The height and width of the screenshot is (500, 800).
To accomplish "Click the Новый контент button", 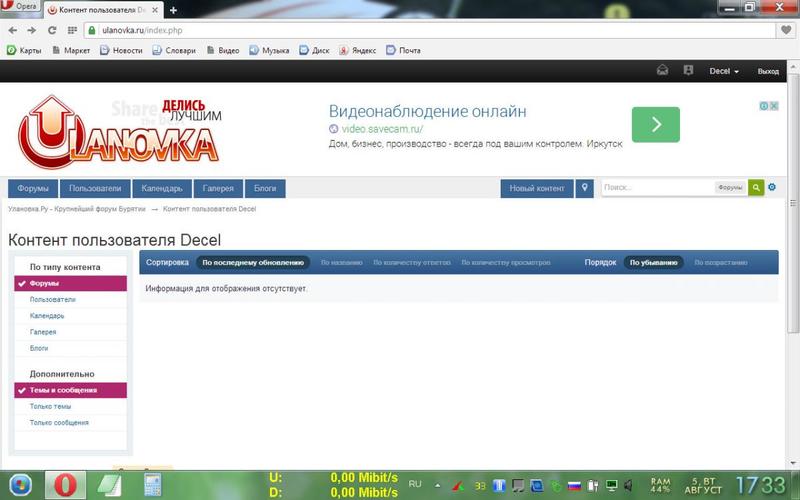I will [x=537, y=188].
